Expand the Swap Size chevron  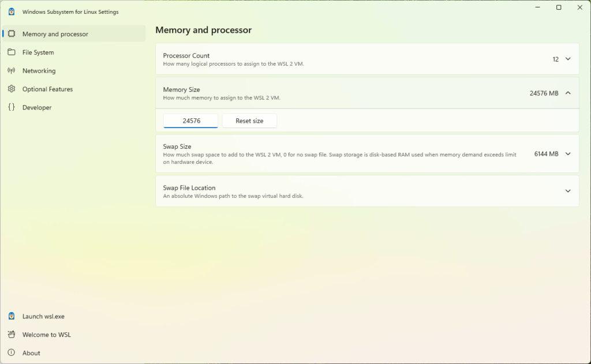pos(568,154)
